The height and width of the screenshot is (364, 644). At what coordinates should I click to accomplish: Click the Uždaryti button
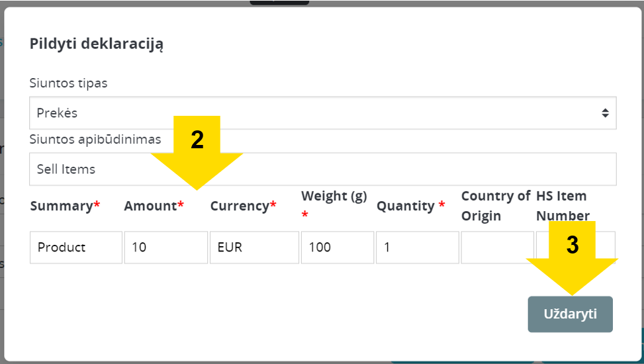tap(570, 314)
